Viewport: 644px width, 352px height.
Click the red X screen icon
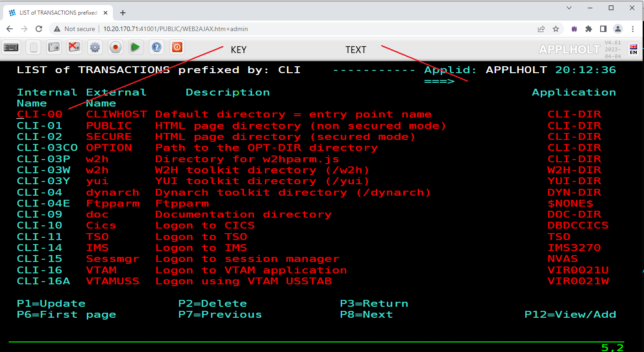(74, 47)
